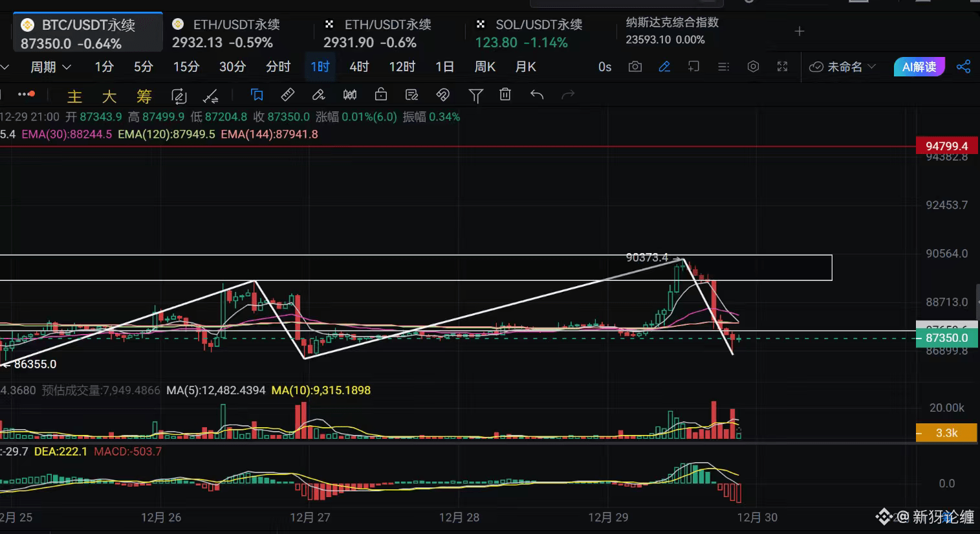The width and height of the screenshot is (980, 534).
Task: Open the 周期 period dropdown
Action: 50,67
